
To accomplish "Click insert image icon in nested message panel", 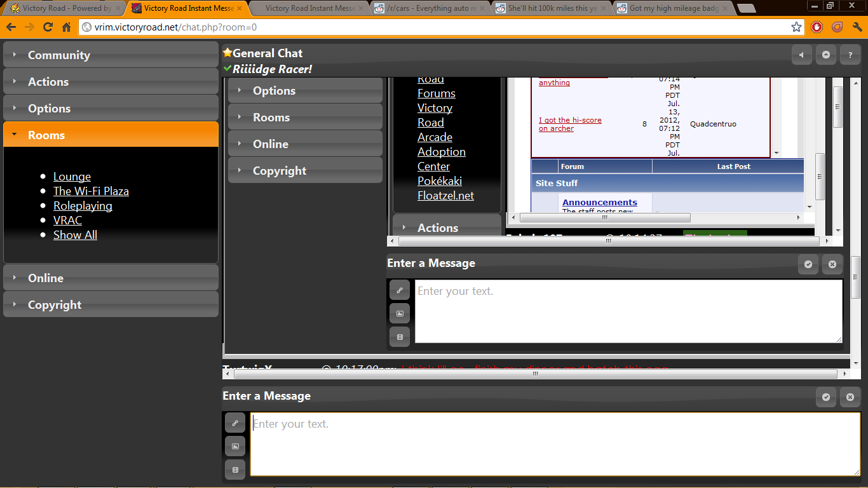I will tap(400, 313).
